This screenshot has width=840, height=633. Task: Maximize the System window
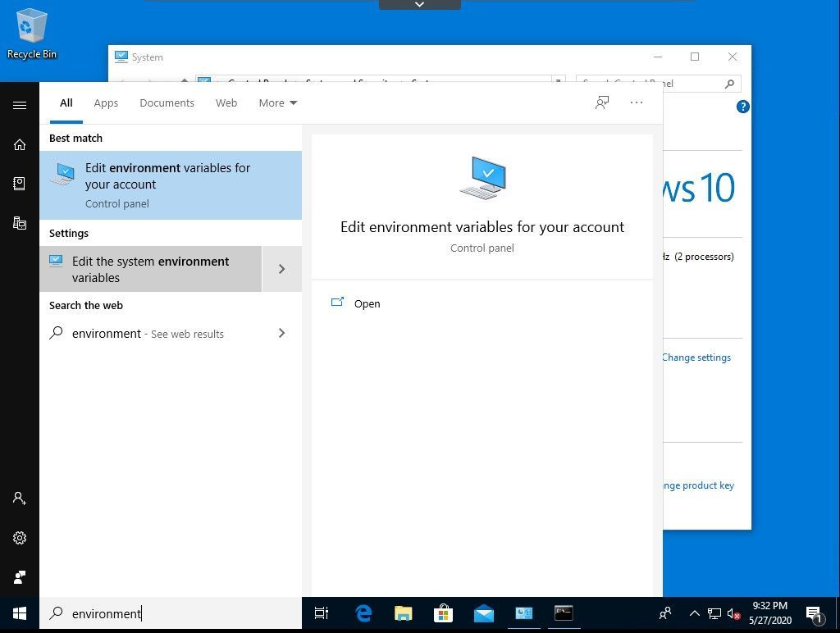pos(695,57)
